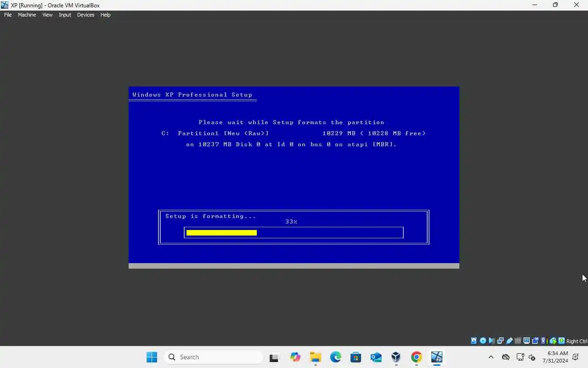Show hidden system tray icons
The image size is (588, 368).
point(491,357)
